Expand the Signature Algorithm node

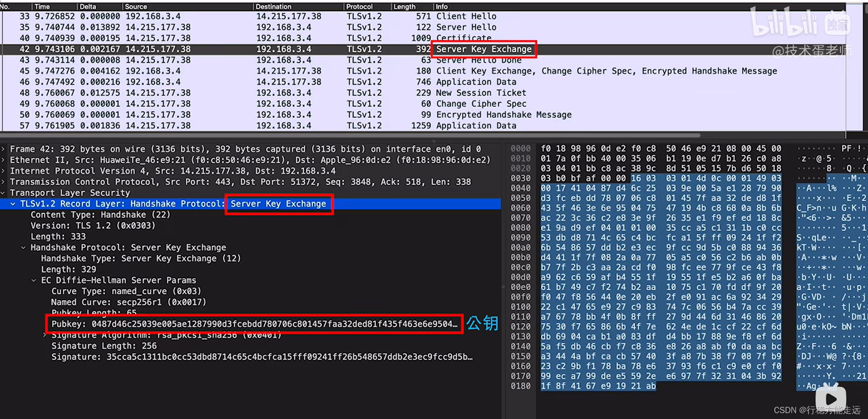click(44, 335)
